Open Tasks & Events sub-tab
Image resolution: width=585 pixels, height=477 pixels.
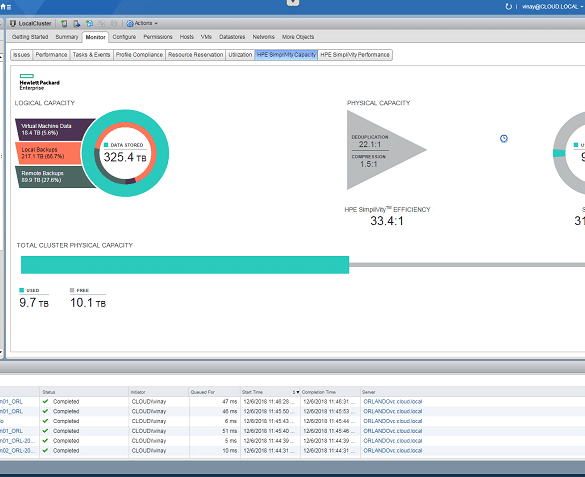click(x=91, y=55)
